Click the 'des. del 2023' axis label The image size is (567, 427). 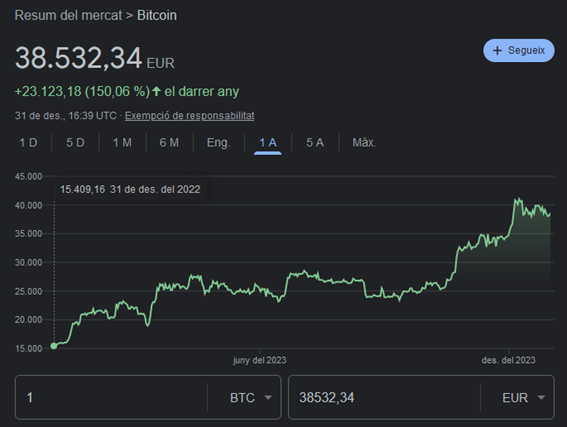point(508,360)
